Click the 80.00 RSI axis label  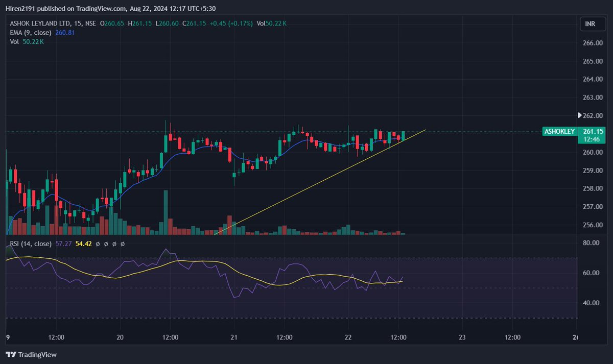591,243
